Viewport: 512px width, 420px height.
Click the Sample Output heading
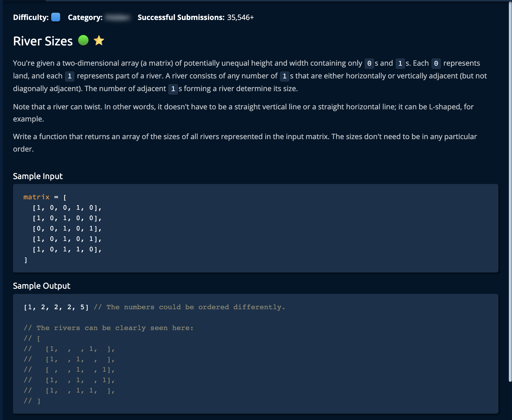(42, 286)
